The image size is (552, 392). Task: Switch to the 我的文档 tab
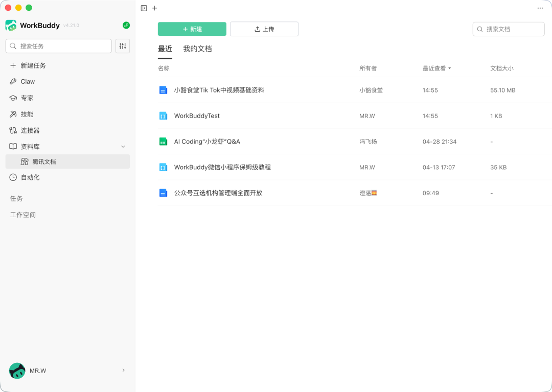click(197, 49)
